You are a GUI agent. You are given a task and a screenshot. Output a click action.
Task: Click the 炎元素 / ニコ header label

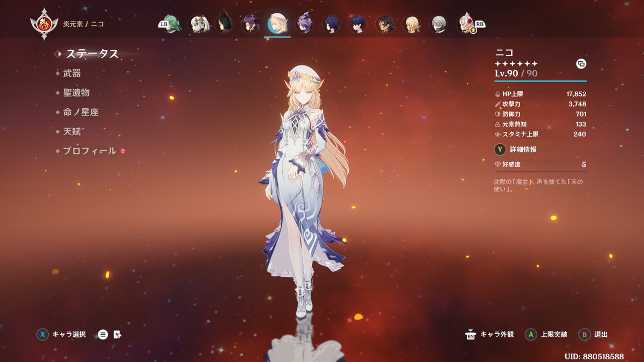pos(83,24)
